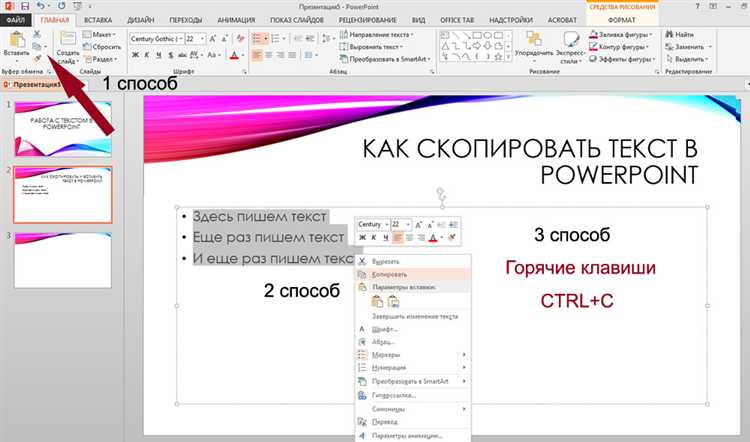Click the Copy icon in ribbon clipboard group

click(x=37, y=46)
